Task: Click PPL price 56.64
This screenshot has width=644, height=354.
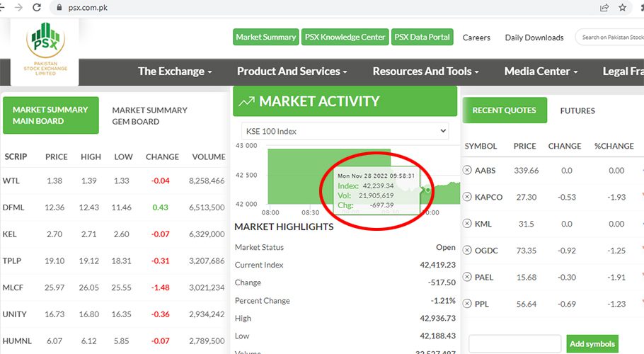Action: 526,304
